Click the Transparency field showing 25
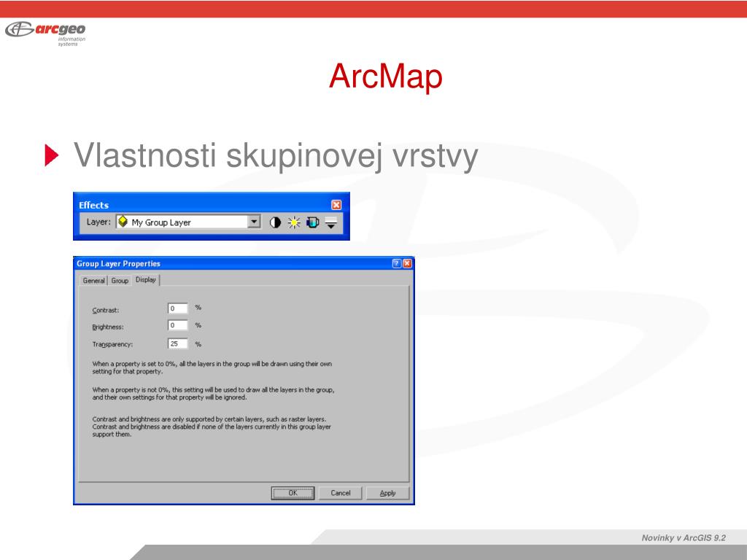This screenshot has width=747, height=560. 178,344
